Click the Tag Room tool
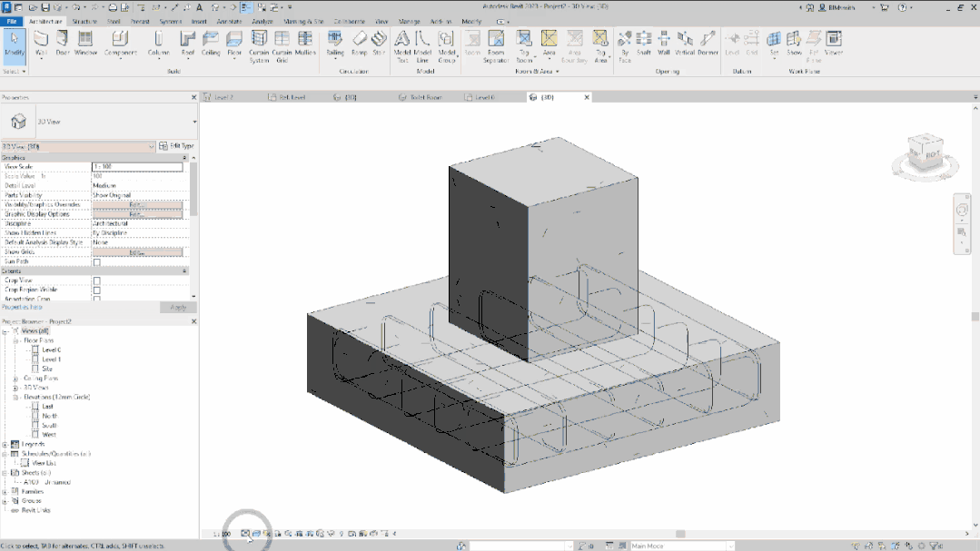This screenshot has height=551, width=980. [x=524, y=47]
